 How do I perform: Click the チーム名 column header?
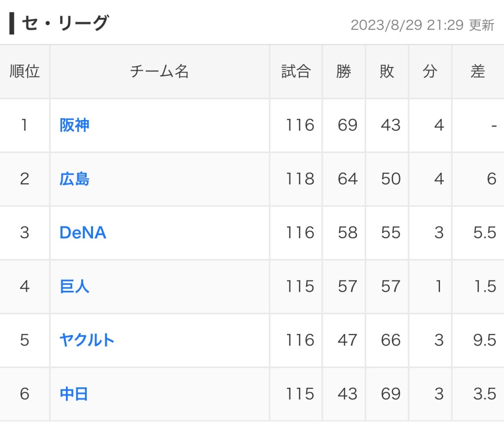159,72
